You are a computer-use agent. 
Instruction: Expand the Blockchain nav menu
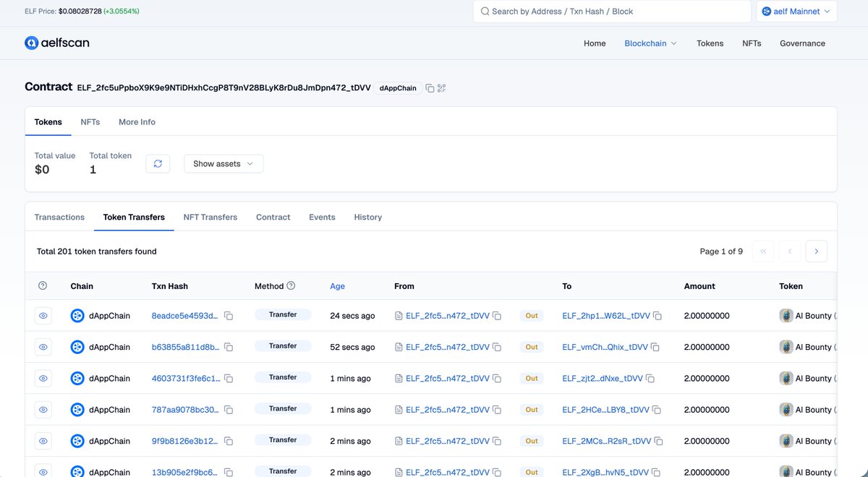pos(651,43)
